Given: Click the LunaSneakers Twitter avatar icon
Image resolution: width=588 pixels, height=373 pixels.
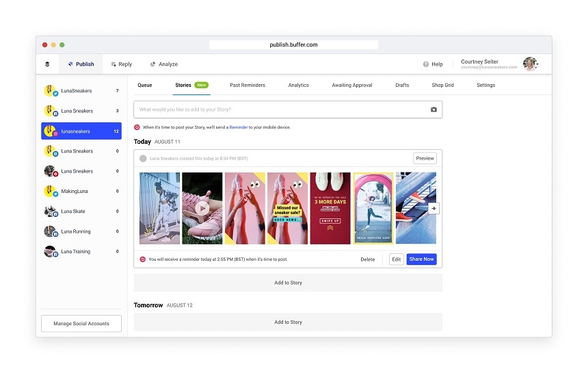Looking at the screenshot, I should click(50, 91).
